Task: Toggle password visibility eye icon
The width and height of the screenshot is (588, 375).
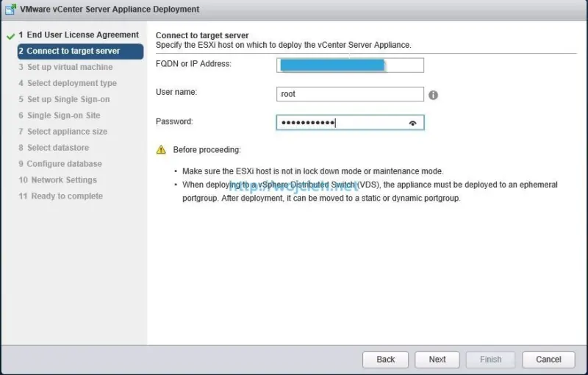Action: click(412, 123)
